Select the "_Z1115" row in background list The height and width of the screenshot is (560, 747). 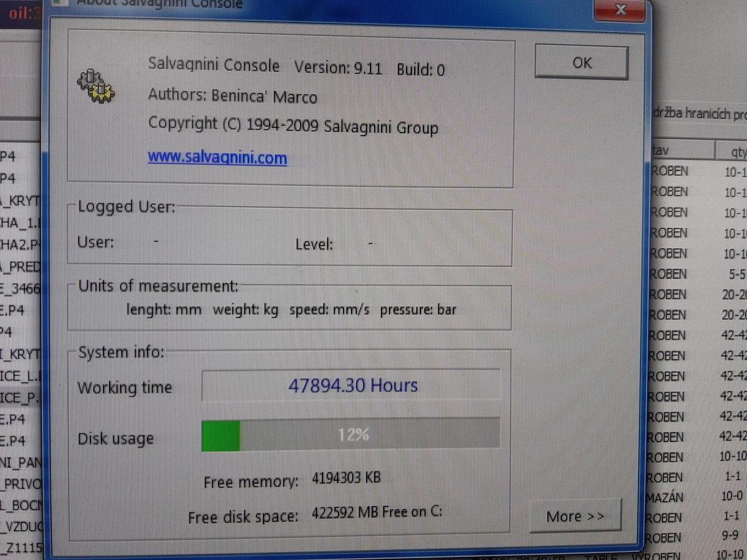(x=20, y=548)
